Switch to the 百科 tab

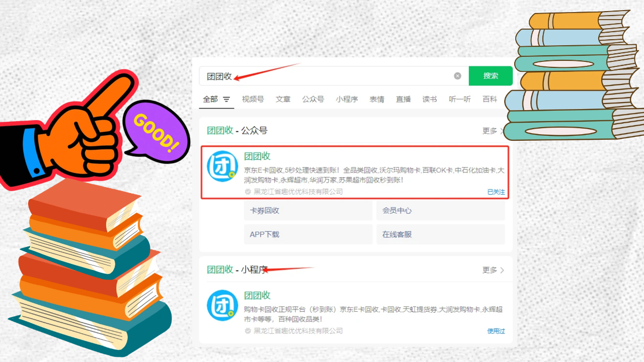point(490,100)
